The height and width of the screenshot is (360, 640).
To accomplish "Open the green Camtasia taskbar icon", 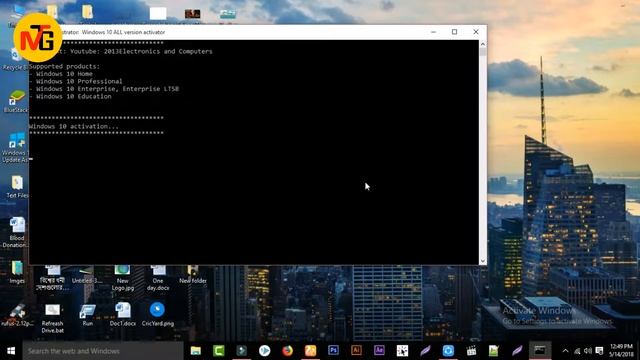I will point(218,351).
